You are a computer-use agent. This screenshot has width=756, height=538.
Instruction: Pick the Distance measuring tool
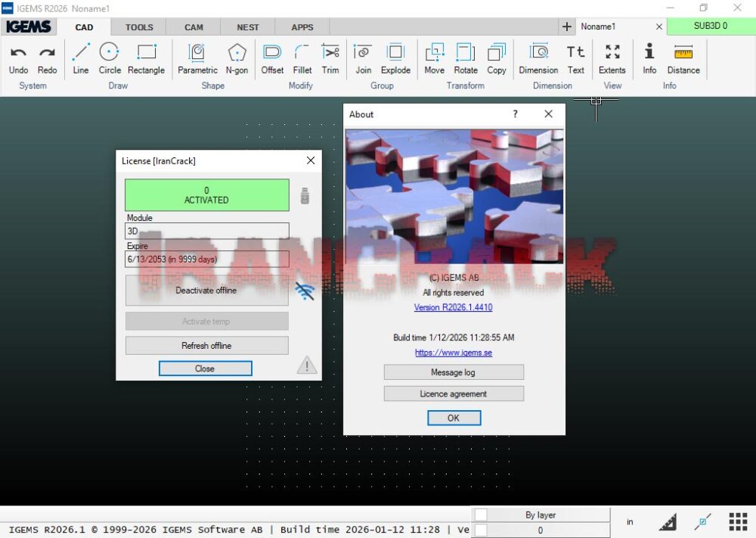pyautogui.click(x=683, y=58)
